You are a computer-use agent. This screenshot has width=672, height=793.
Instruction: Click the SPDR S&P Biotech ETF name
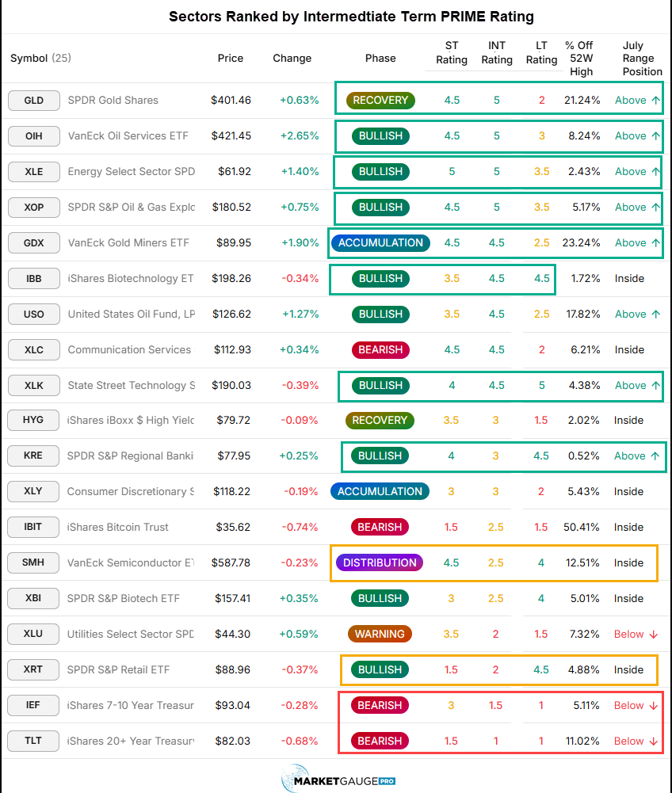pyautogui.click(x=123, y=598)
